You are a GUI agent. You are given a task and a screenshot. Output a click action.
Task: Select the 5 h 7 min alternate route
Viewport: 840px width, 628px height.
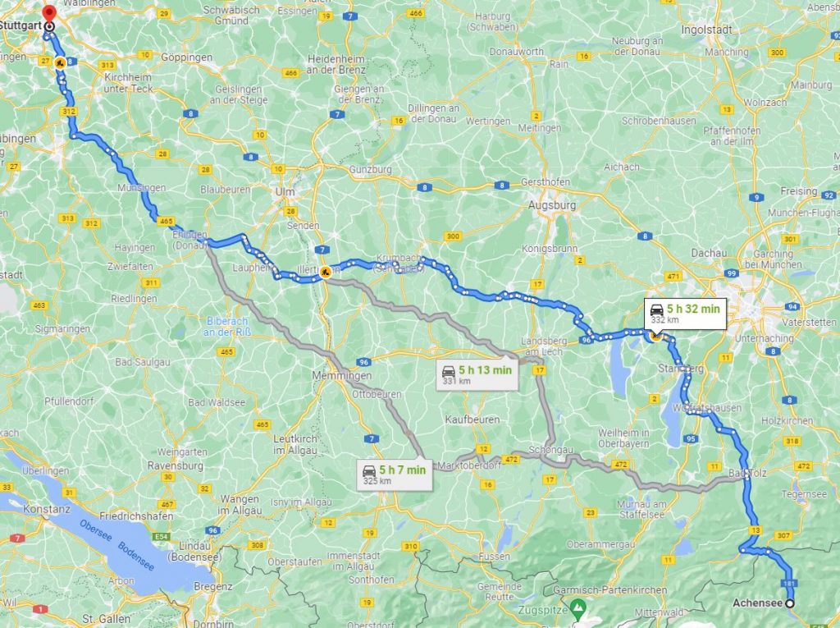(x=395, y=474)
